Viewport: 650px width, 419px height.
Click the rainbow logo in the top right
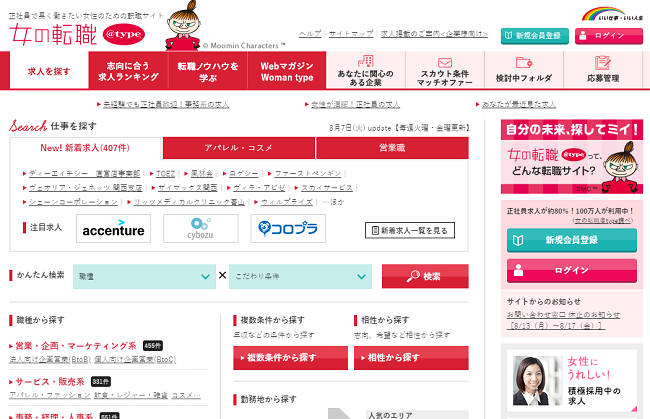(612, 14)
